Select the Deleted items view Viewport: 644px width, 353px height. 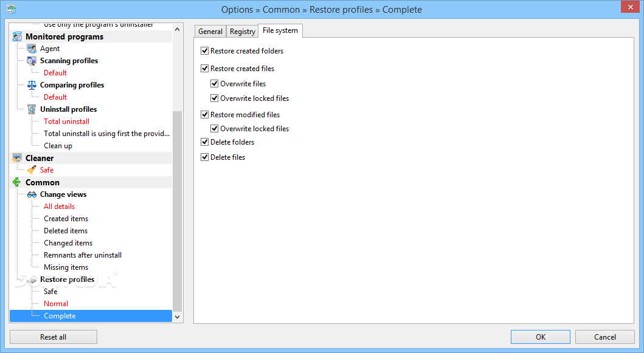point(66,231)
